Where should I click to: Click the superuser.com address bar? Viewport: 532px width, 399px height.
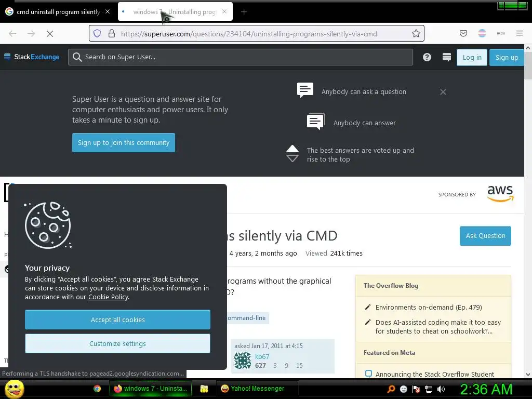(257, 34)
